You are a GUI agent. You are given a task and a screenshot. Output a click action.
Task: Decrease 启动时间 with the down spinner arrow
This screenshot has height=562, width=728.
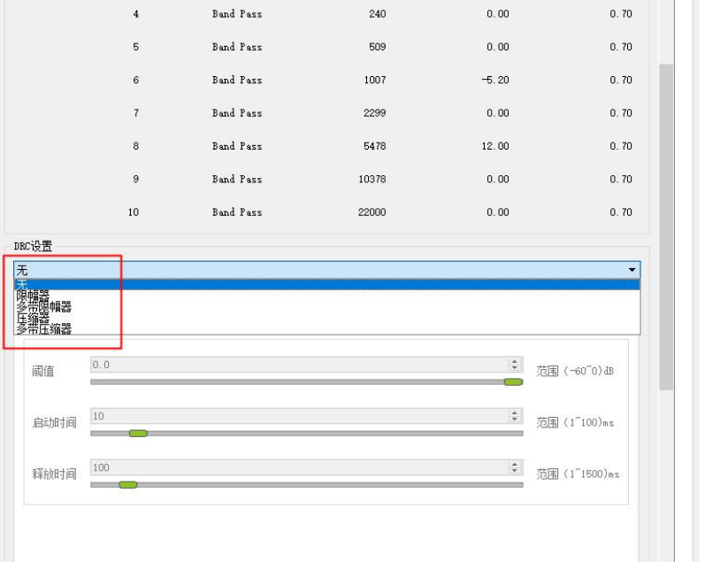[515, 420]
